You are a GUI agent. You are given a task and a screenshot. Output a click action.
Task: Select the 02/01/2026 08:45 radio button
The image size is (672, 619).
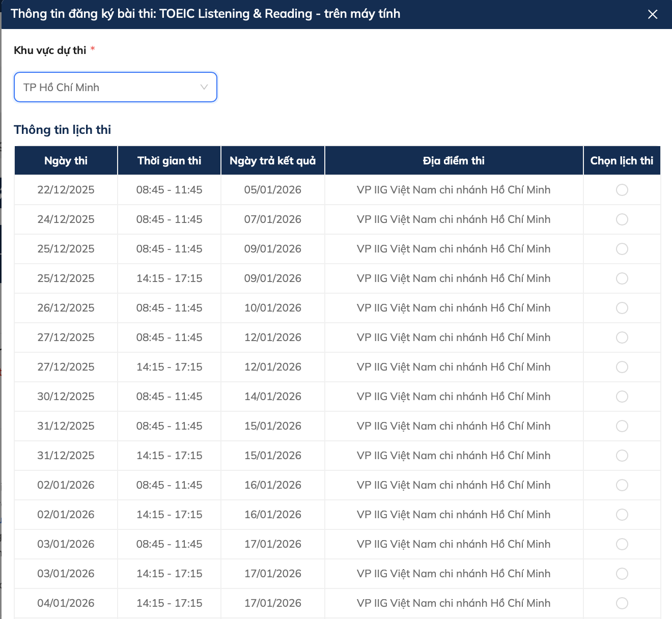(x=622, y=485)
